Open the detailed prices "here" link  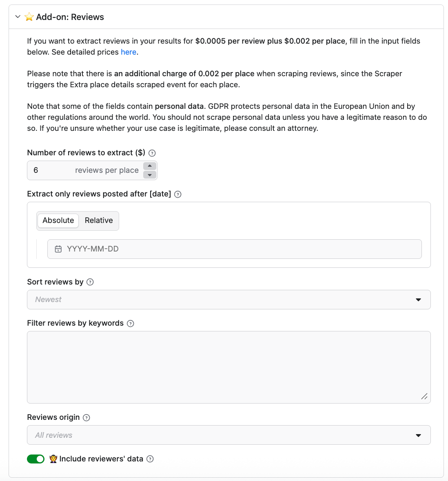[x=129, y=52]
